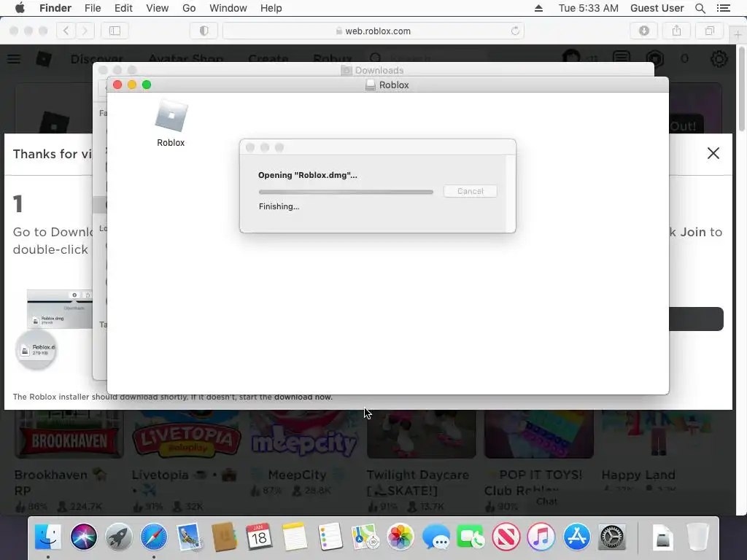The image size is (747, 560).
Task: Open Messages from the Dock
Action: 436,537
